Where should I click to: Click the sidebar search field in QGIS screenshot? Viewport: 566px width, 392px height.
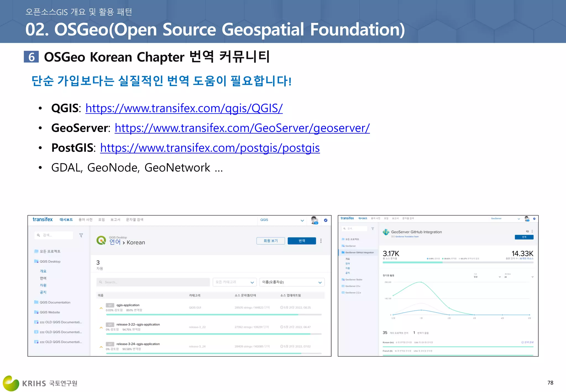pyautogui.click(x=54, y=235)
